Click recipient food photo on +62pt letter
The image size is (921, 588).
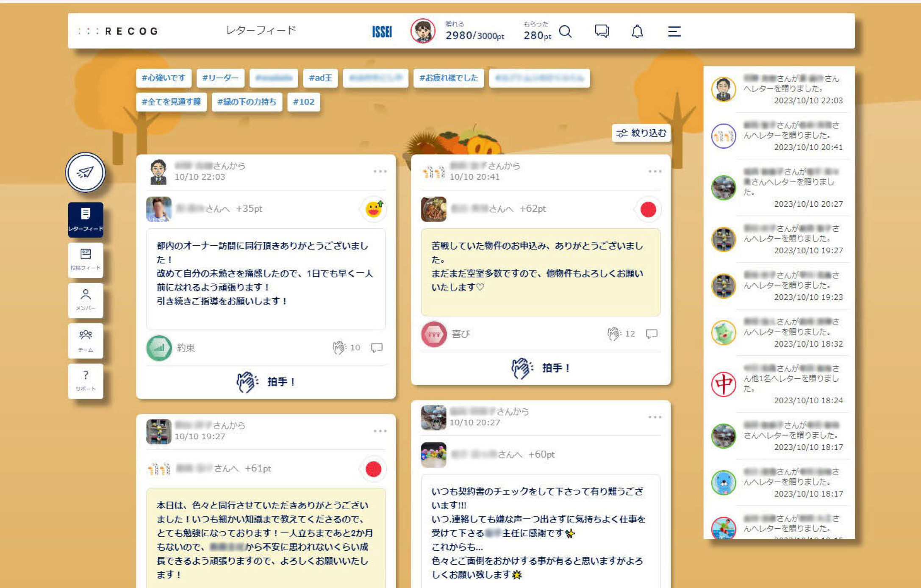coord(433,209)
